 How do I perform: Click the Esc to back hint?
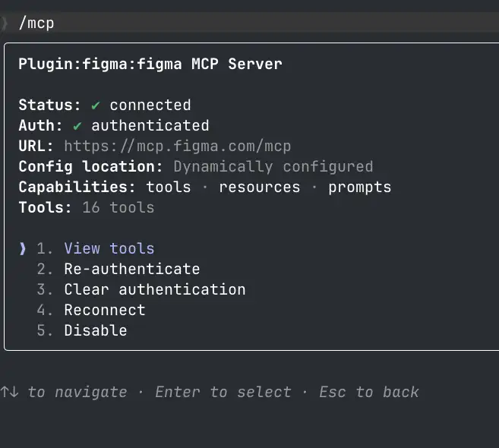coord(369,392)
